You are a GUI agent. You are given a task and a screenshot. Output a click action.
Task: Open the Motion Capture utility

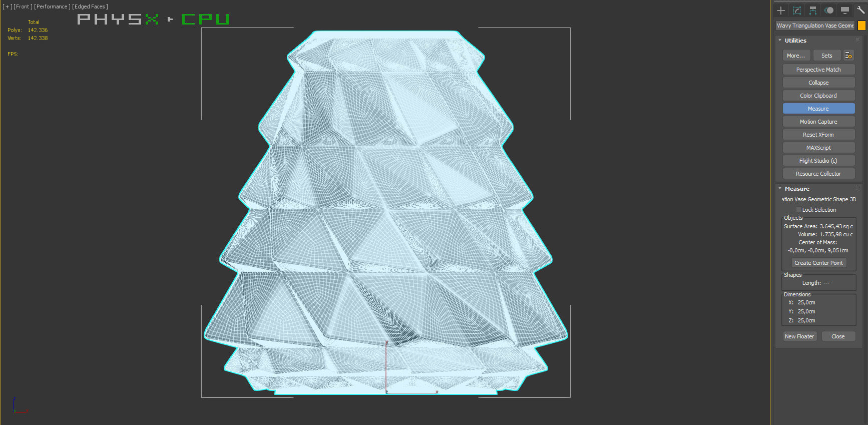click(x=818, y=122)
